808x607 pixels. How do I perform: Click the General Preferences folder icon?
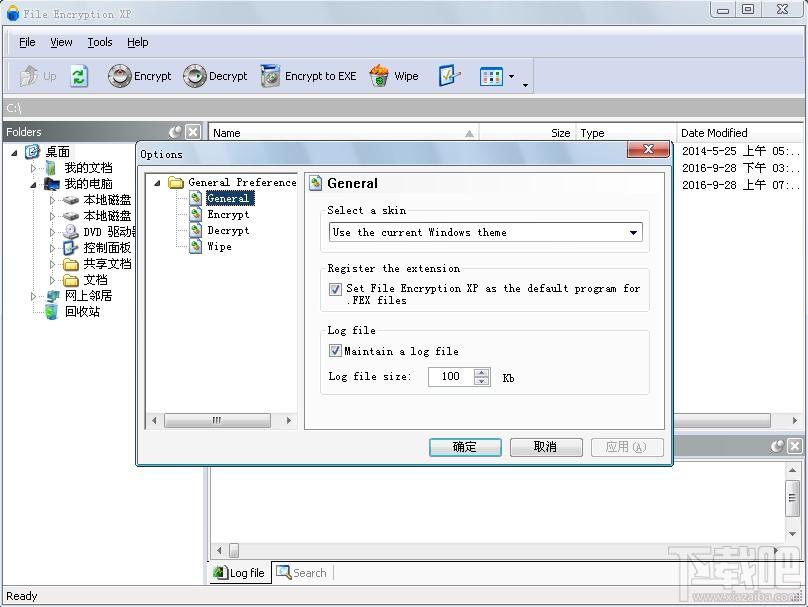tap(176, 182)
